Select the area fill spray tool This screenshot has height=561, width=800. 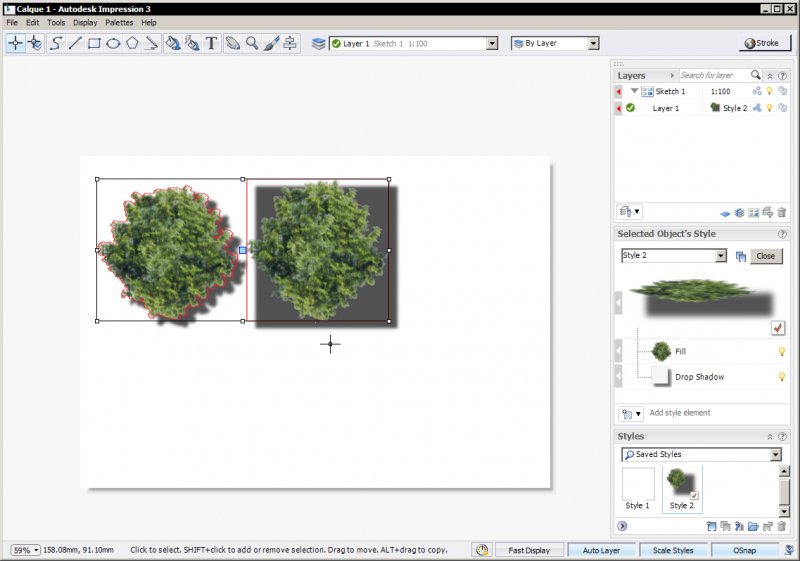tap(192, 43)
